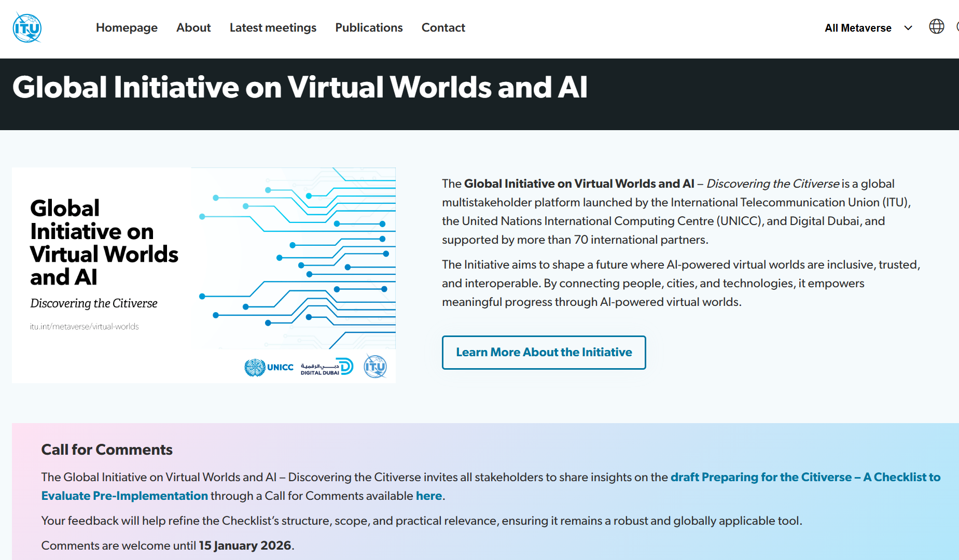The image size is (959, 560).
Task: Select Latest meetings in the navigation
Action: [x=273, y=27]
